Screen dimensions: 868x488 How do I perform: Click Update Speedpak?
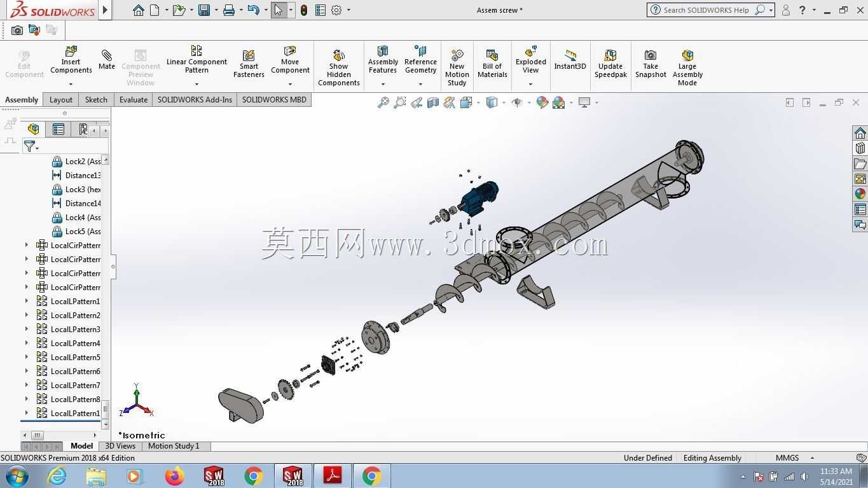[610, 64]
